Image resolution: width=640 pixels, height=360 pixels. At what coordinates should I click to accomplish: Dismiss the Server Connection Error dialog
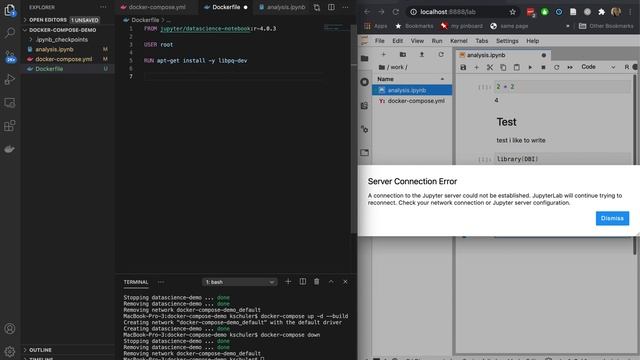pos(612,218)
